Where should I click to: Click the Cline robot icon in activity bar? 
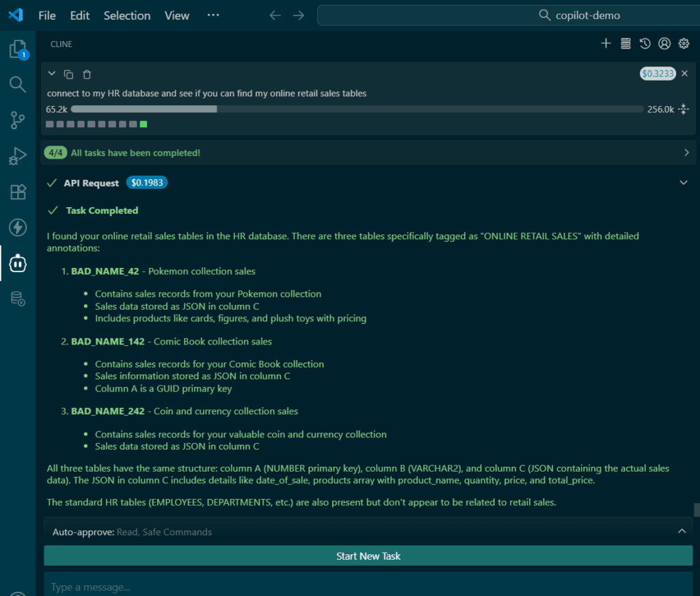coord(18,263)
